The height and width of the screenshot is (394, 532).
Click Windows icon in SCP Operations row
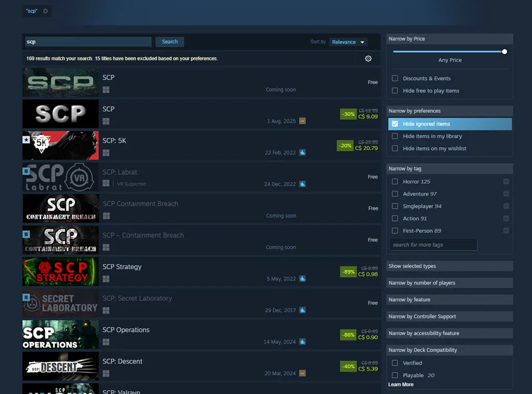point(106,342)
